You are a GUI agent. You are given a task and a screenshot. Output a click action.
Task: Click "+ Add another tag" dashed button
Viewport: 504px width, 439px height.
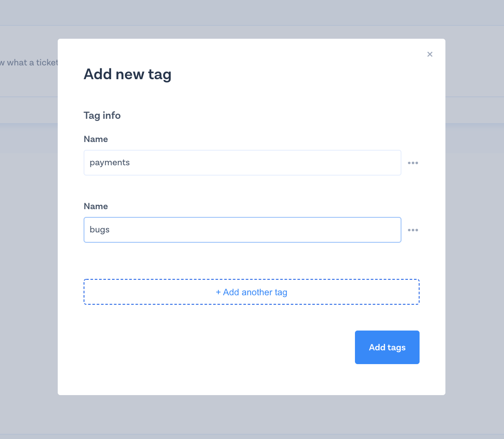pos(251,292)
